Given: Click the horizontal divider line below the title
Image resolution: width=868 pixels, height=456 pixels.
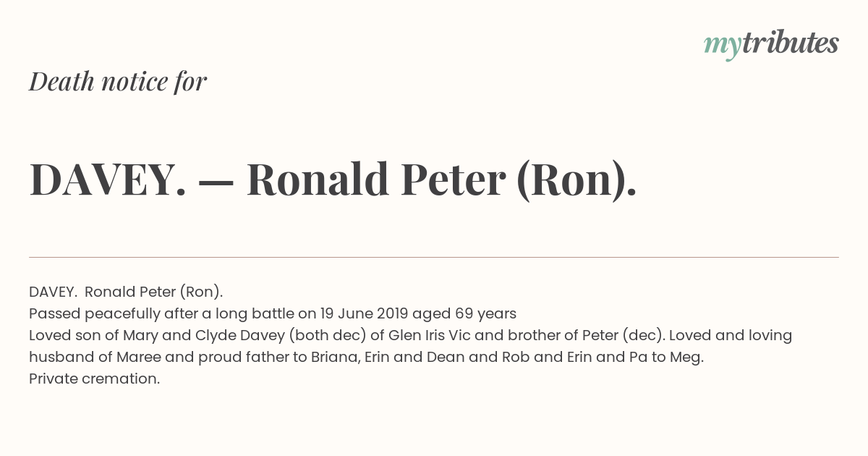Looking at the screenshot, I should pyautogui.click(x=434, y=257).
